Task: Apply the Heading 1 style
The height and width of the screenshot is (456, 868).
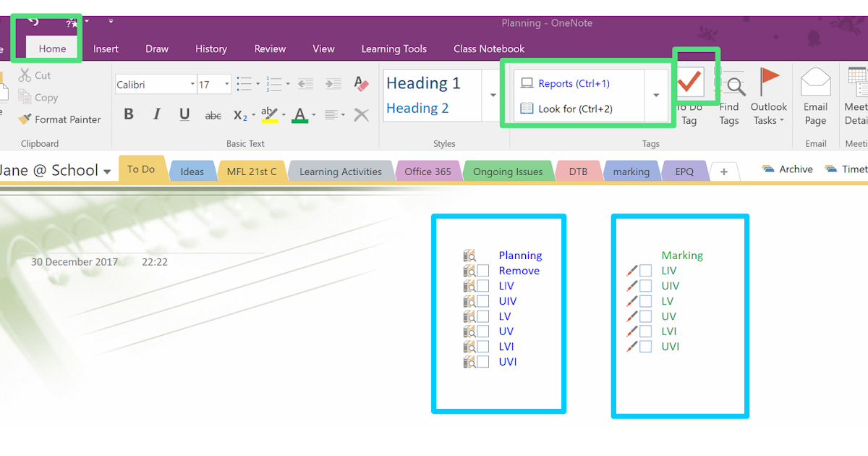Action: (x=422, y=83)
